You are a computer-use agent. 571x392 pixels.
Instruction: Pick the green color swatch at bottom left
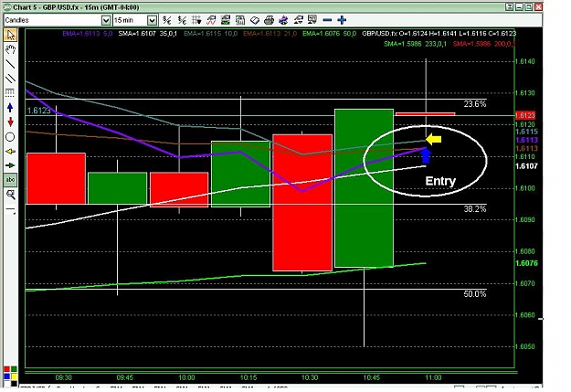click(14, 369)
